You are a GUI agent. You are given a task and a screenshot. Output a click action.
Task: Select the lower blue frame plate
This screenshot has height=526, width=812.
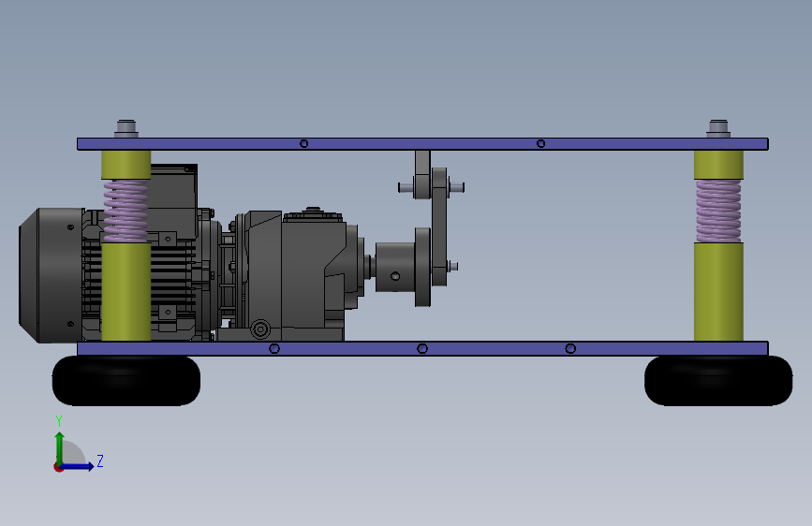422,348
